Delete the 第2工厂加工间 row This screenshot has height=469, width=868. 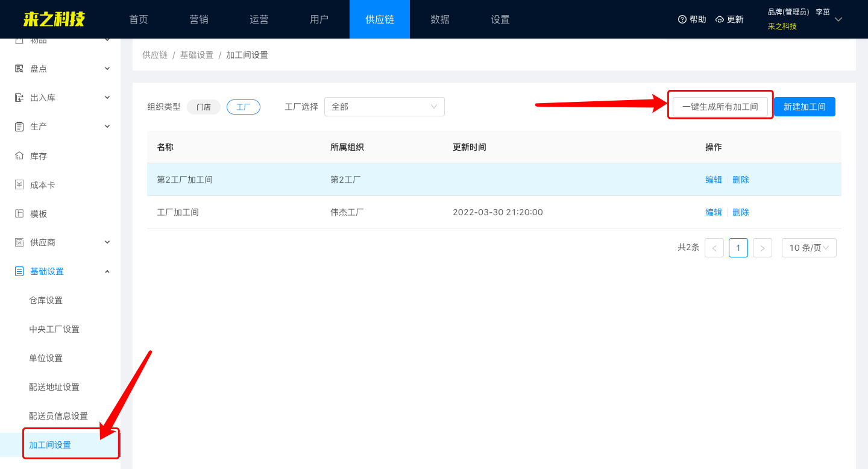741,180
